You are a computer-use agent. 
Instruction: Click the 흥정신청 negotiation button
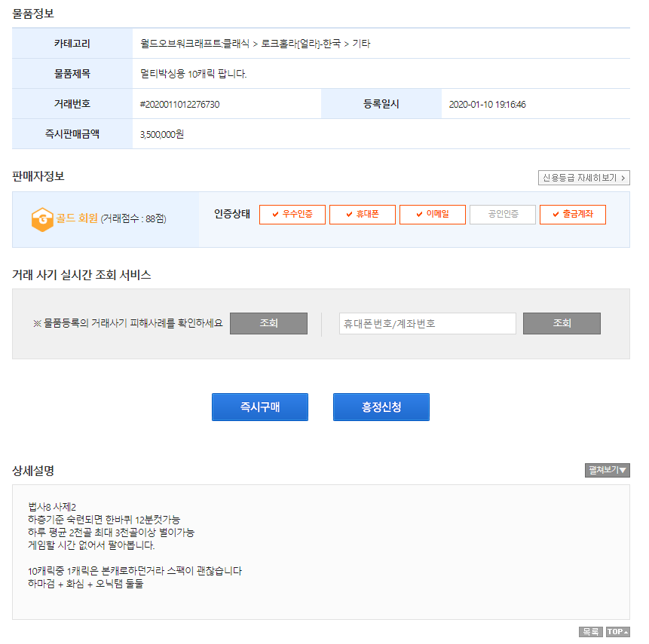click(x=381, y=407)
